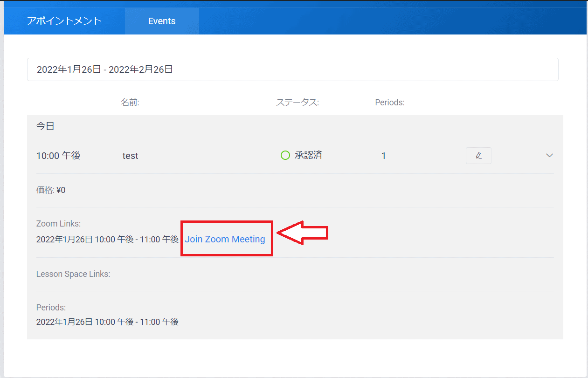
Task: Open the Join Zoom Meeting link
Action: click(225, 239)
